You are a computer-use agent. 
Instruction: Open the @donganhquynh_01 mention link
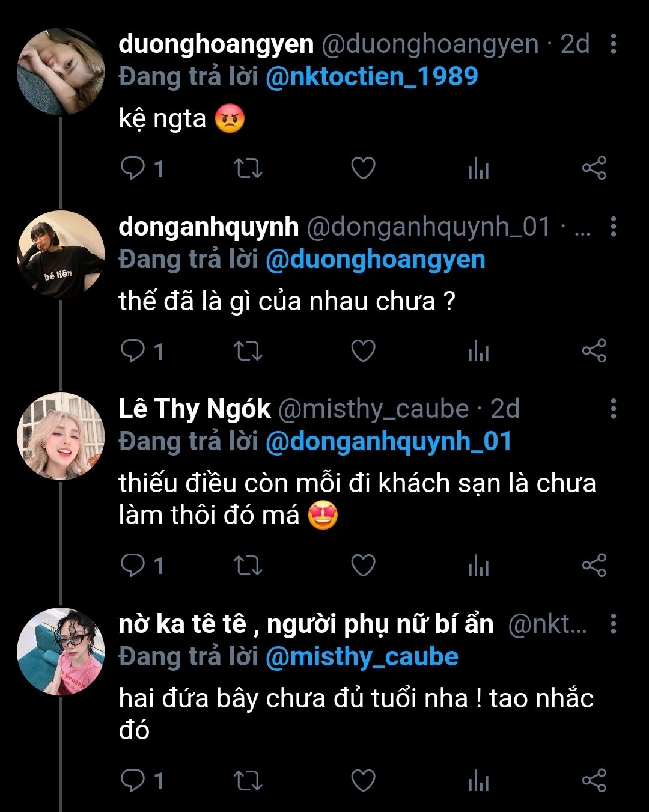click(x=388, y=442)
